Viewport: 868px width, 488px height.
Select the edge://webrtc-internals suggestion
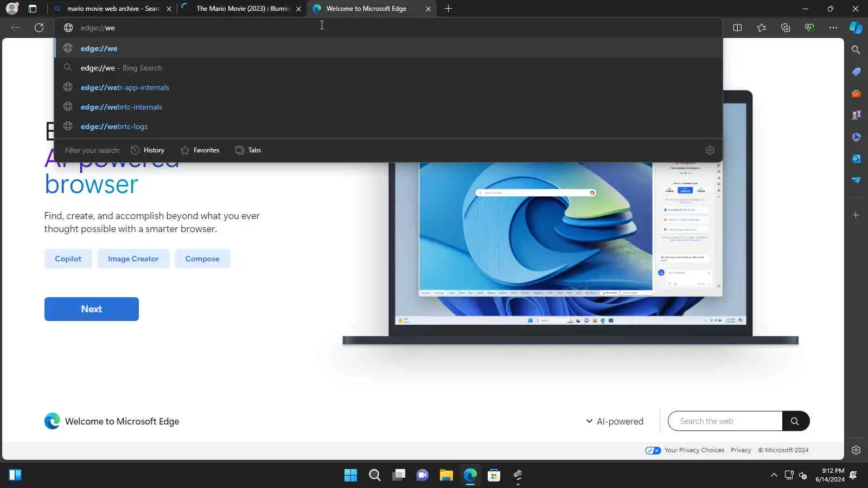click(388, 107)
